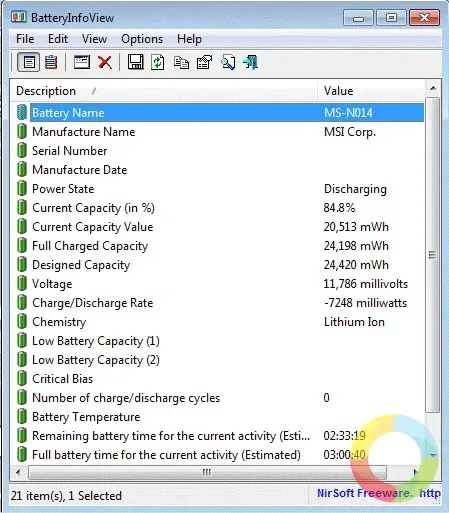
Task: Click battery icon beside Power State
Action: [x=22, y=189]
